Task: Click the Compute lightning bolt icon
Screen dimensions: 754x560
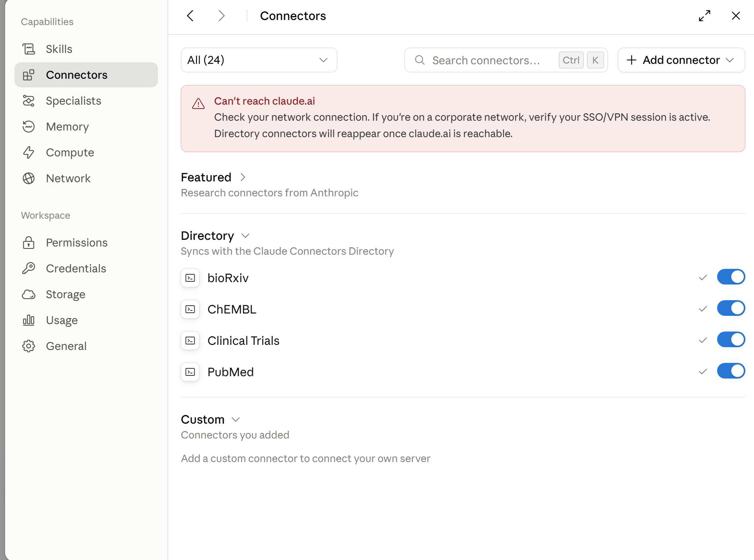Action: 29,152
